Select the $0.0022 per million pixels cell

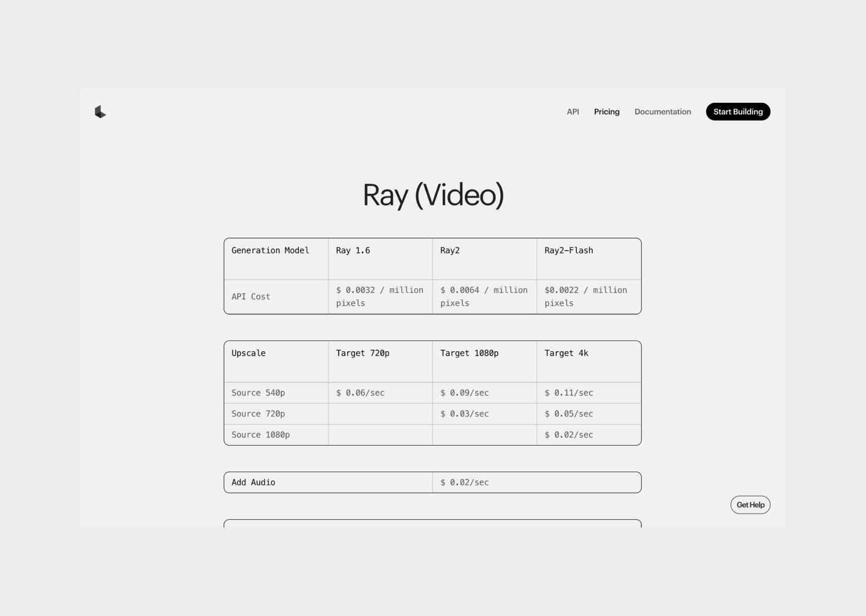[586, 297]
